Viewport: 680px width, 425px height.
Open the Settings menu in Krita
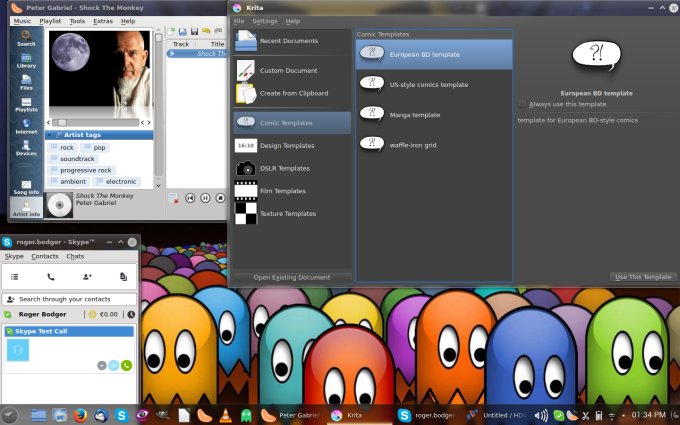point(264,20)
